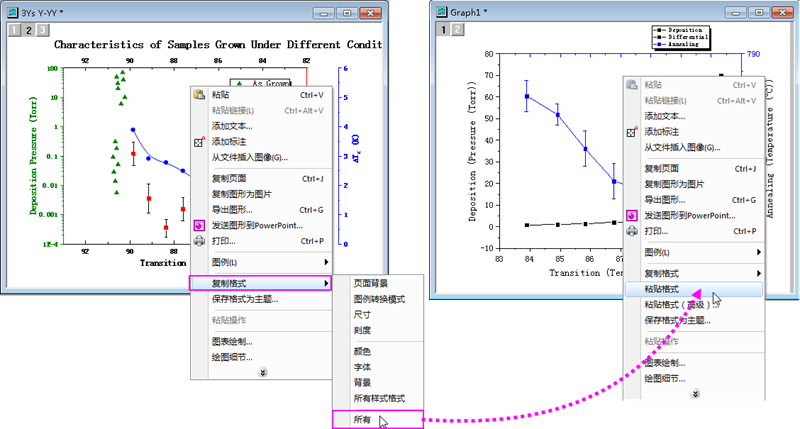
Task: Choose 添加标注 in left context menu
Action: pos(229,142)
